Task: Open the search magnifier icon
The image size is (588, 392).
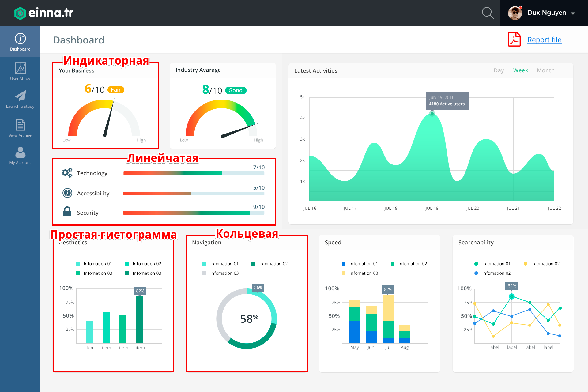Action: [x=488, y=13]
